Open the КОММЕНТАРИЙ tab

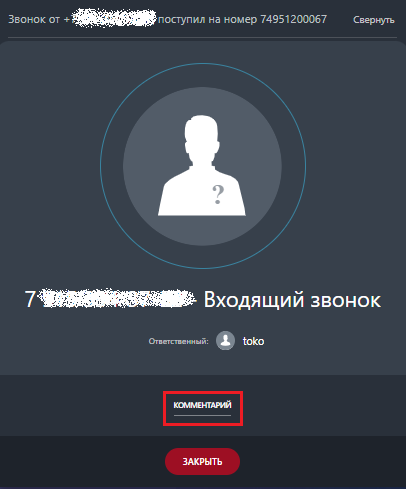[x=202, y=405]
